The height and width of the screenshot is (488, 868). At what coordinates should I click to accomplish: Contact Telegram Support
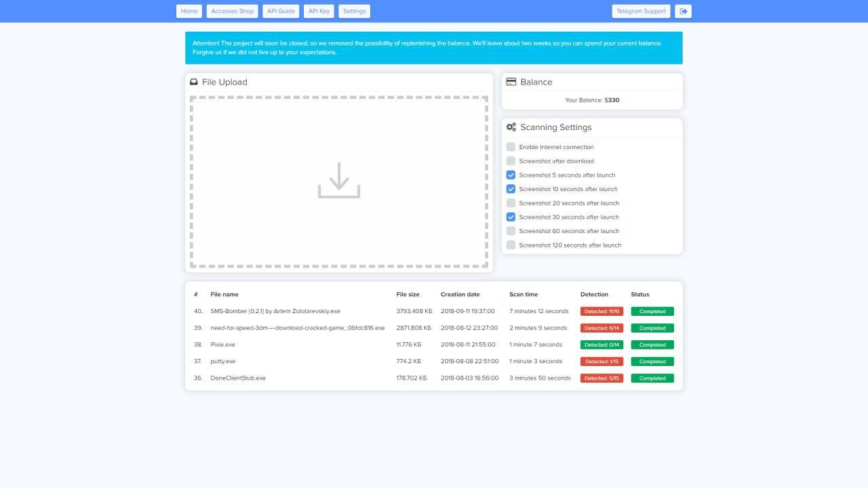pyautogui.click(x=641, y=12)
